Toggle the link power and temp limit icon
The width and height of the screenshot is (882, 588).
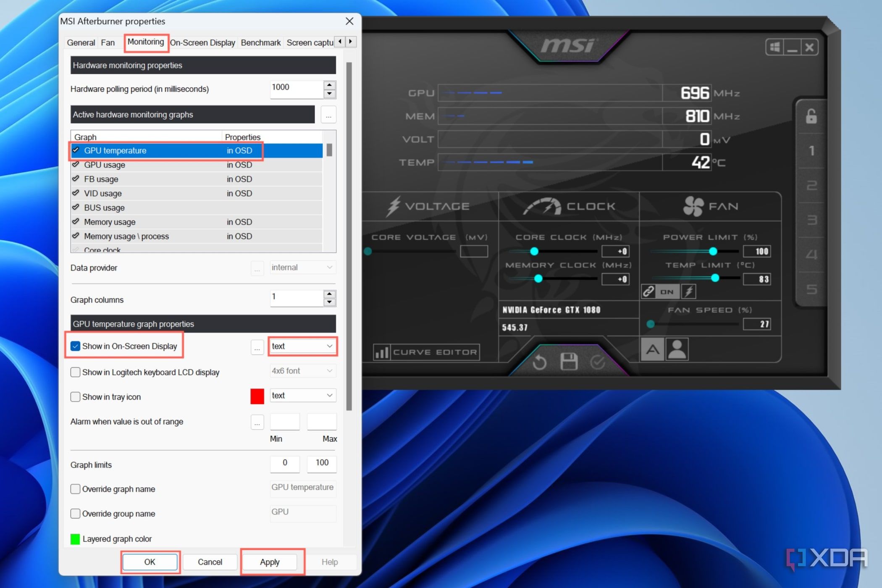click(x=648, y=291)
